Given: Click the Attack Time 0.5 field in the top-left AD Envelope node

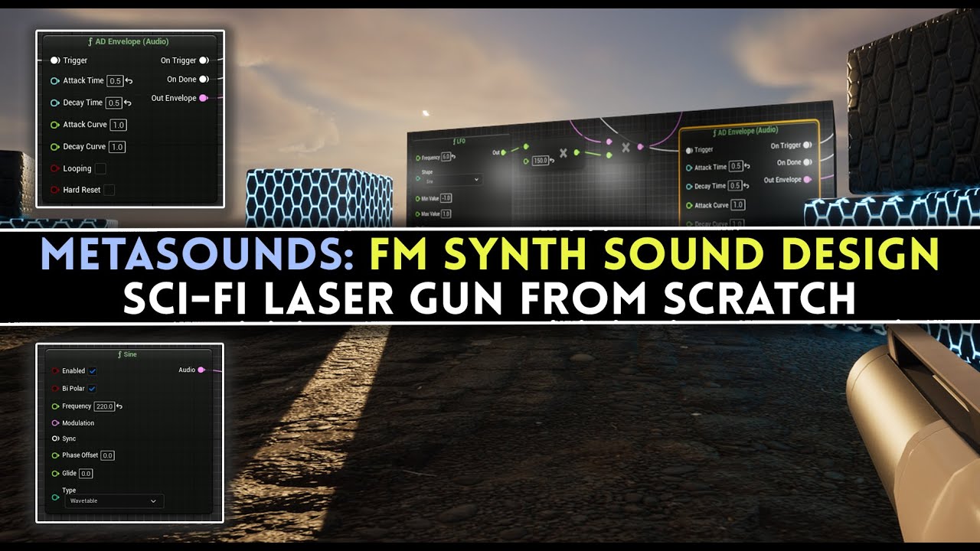Looking at the screenshot, I should tap(115, 80).
